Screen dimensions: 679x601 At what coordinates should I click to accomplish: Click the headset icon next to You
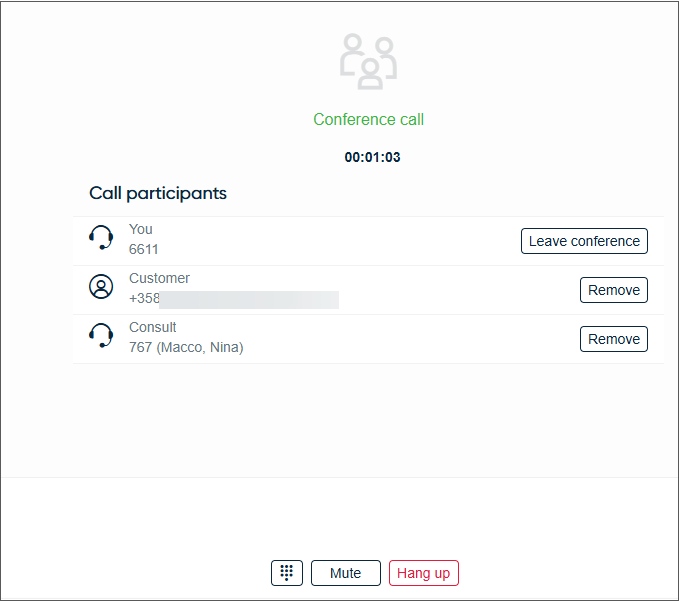[101, 237]
